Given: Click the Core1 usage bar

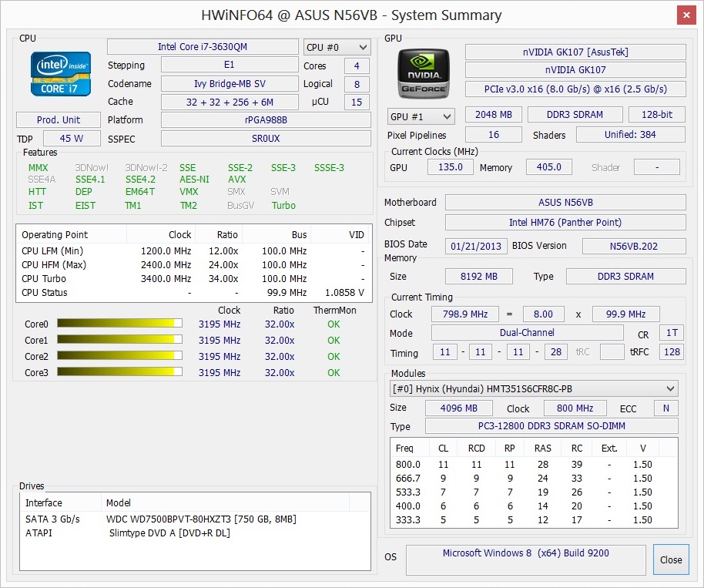Looking at the screenshot, I should [119, 340].
